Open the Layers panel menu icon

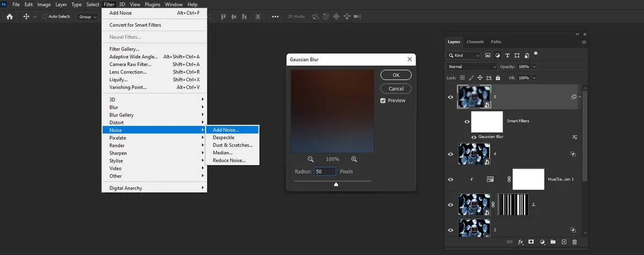tap(583, 42)
